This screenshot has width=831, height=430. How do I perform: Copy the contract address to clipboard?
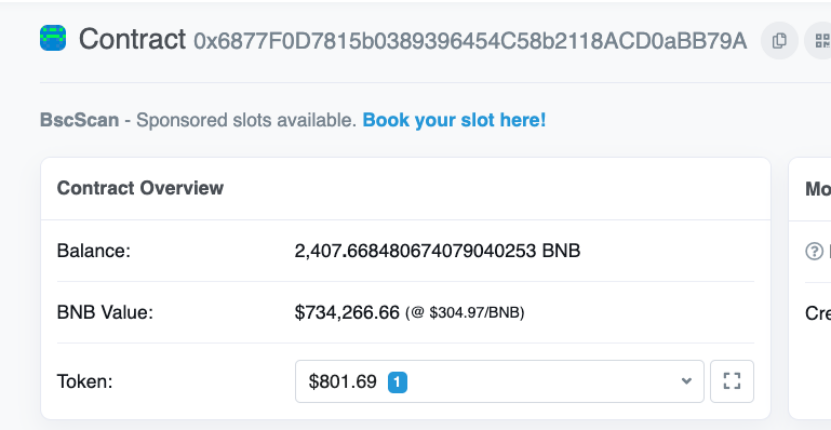[x=779, y=40]
